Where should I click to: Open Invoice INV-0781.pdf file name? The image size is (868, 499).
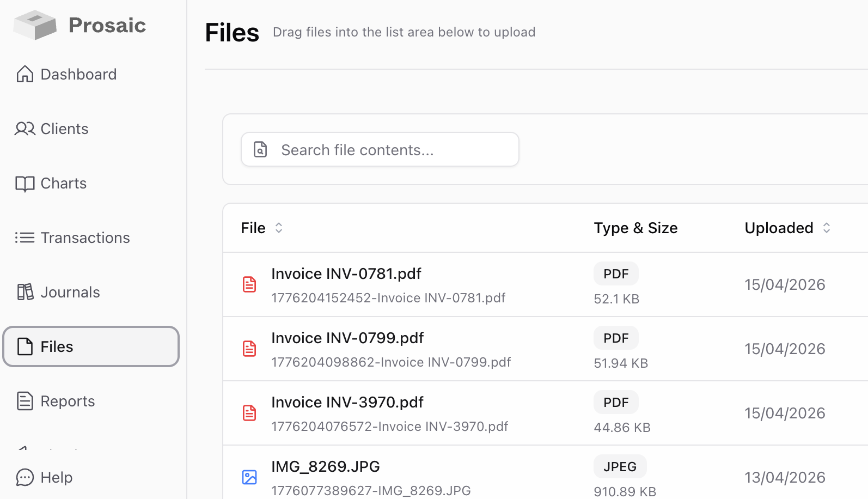tap(346, 273)
